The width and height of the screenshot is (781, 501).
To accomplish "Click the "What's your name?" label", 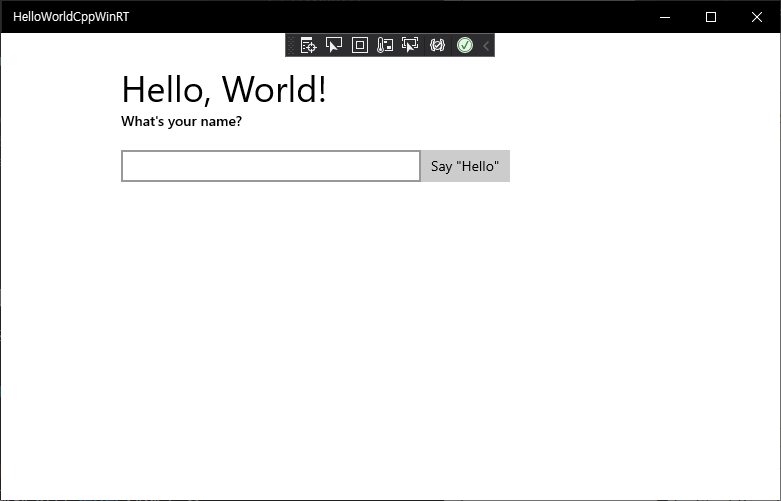I will (181, 121).
